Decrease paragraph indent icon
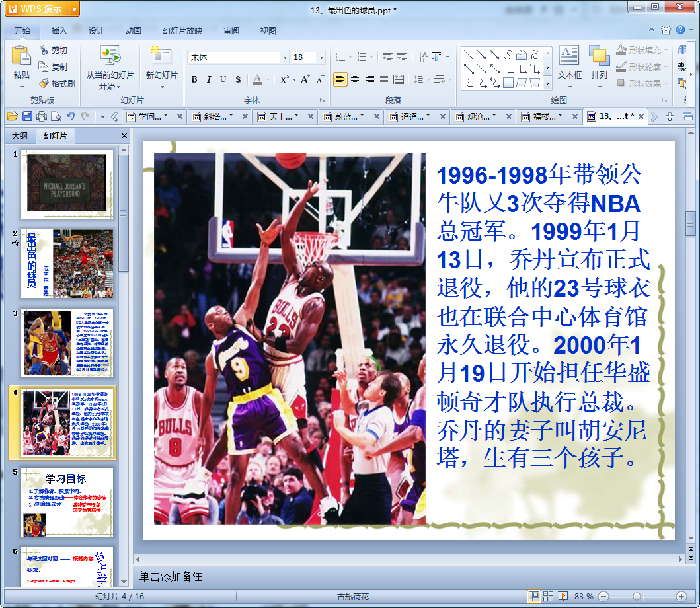The height and width of the screenshot is (608, 700). (387, 57)
